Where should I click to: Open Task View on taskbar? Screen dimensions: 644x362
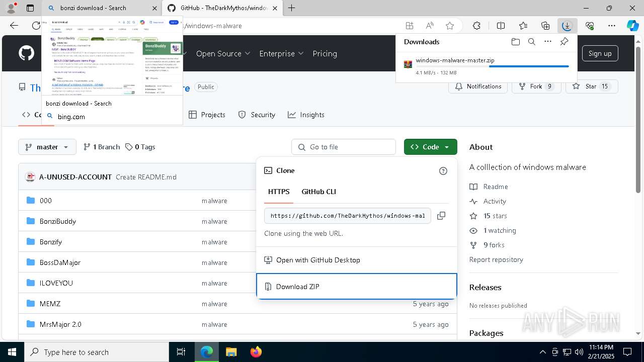coord(181,352)
